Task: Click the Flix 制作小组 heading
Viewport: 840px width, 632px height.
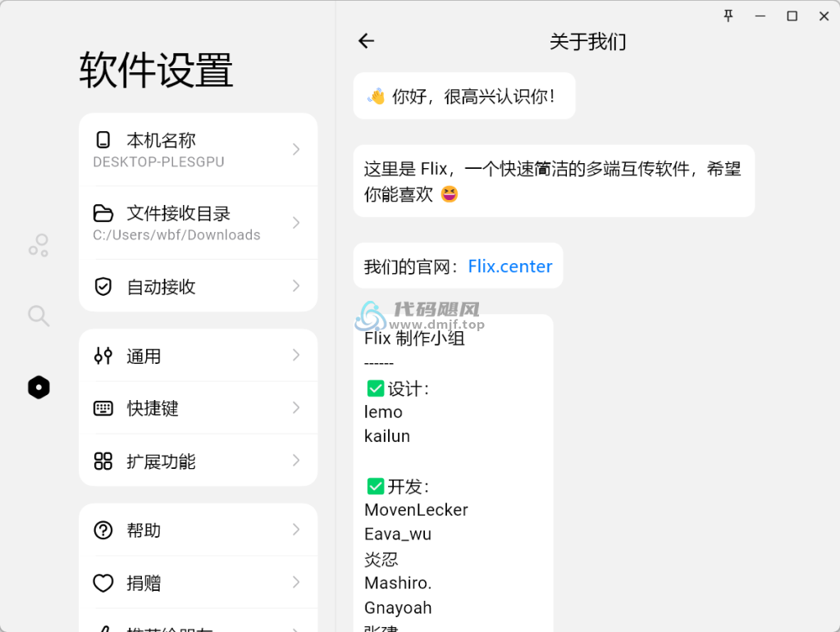Action: tap(414, 339)
